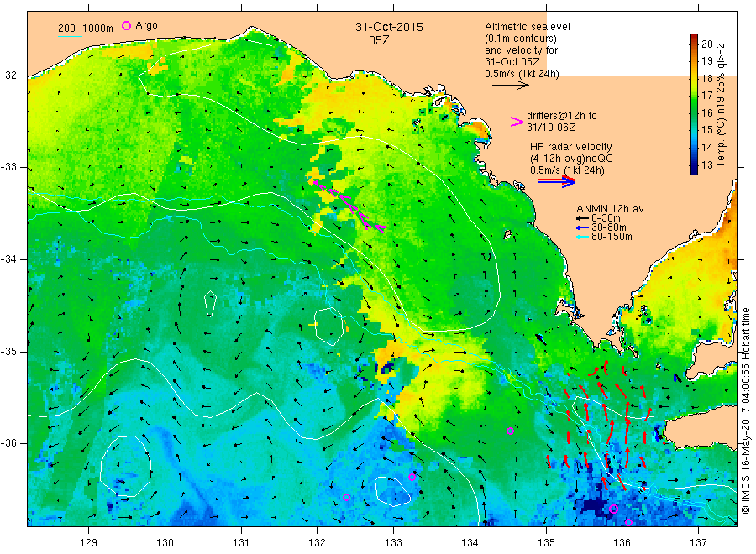
Task: Click the '30-80m' depth label
Action: [609, 227]
